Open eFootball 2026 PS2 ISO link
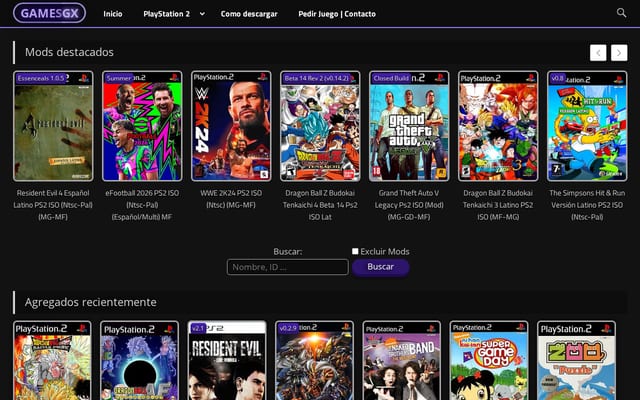Screen dimensions: 640x400 [x=142, y=205]
